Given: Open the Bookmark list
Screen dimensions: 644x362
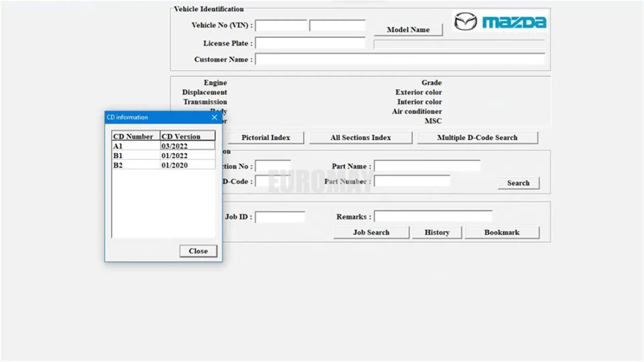Looking at the screenshot, I should [502, 232].
